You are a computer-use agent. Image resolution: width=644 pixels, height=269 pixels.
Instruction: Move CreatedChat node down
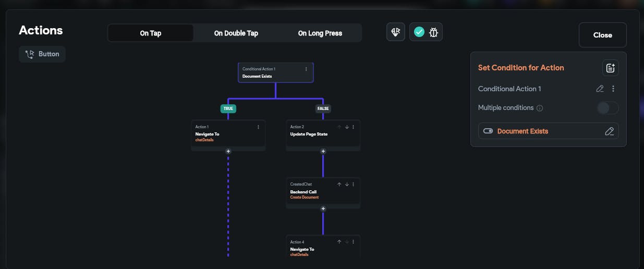[346, 184]
